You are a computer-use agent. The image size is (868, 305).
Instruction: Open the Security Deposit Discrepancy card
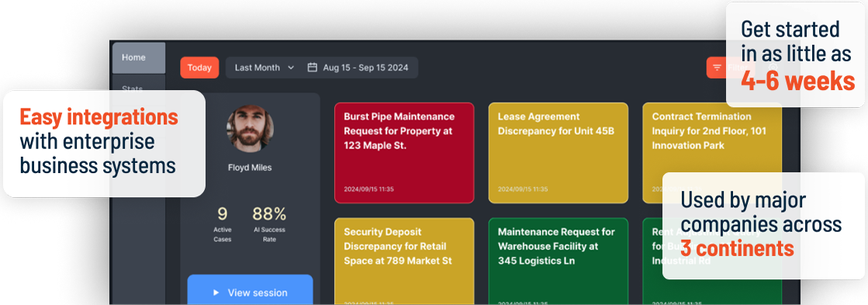pos(404,262)
